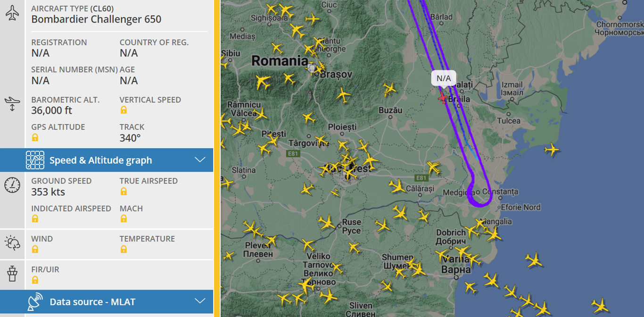Click the satellite dish Data source icon
The image size is (644, 317).
click(35, 302)
